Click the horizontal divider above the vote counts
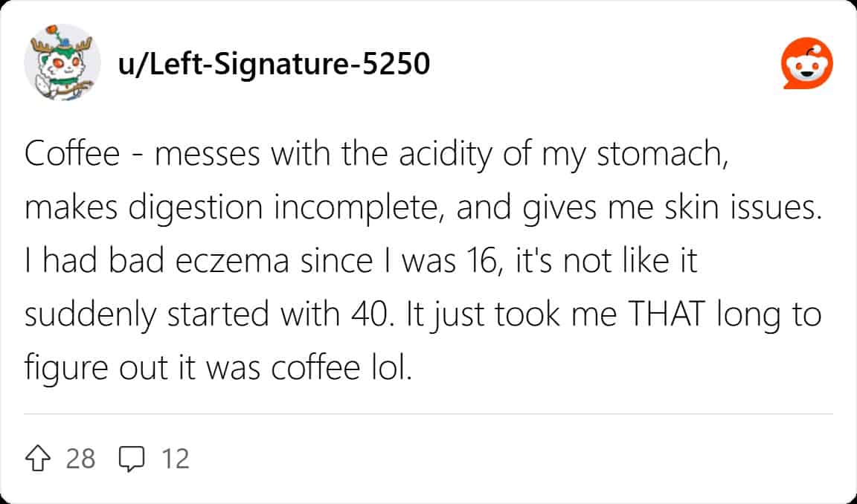Image resolution: width=857 pixels, height=504 pixels. (x=428, y=414)
